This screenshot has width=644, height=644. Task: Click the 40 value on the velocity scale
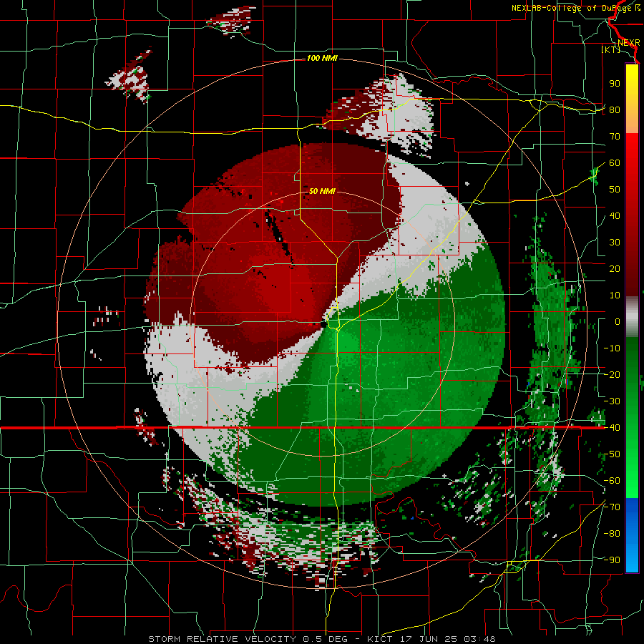[x=615, y=216]
